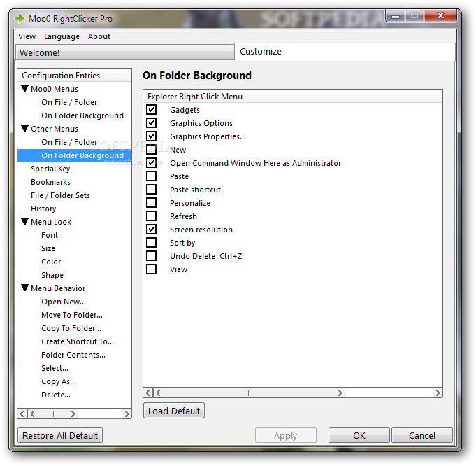Image resolution: width=476 pixels, height=466 pixels.
Task: Click far-right scroll arrow of right menu list
Action: point(438,393)
